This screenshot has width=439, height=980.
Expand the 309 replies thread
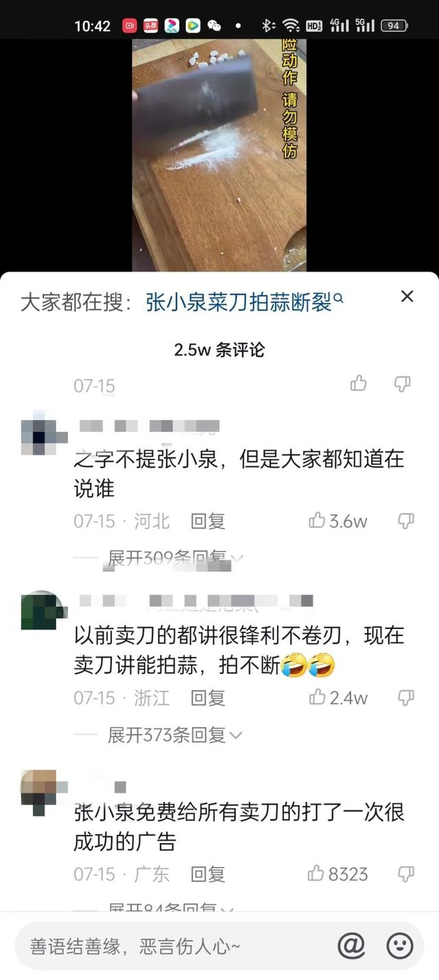coord(175,558)
